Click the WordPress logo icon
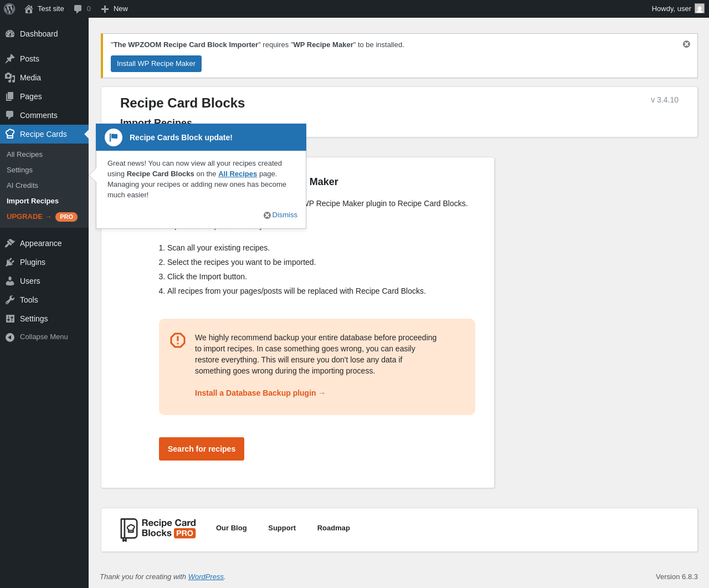Viewport: 709px width, 588px height. pyautogui.click(x=9, y=9)
